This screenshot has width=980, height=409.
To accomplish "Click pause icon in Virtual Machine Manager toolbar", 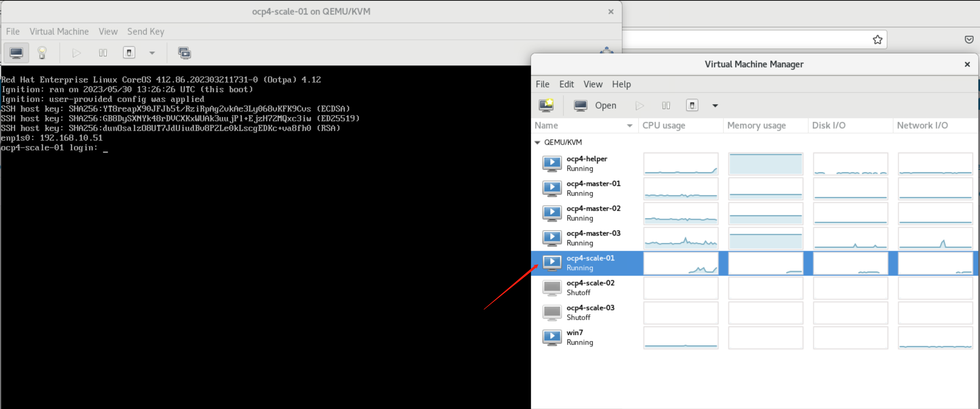I will click(666, 105).
